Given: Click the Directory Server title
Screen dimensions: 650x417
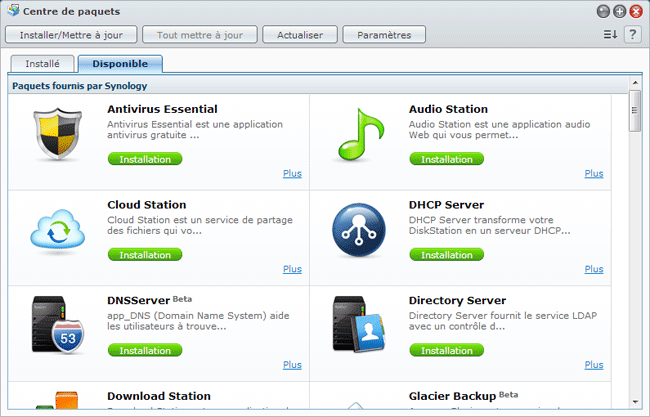Looking at the screenshot, I should (457, 301).
